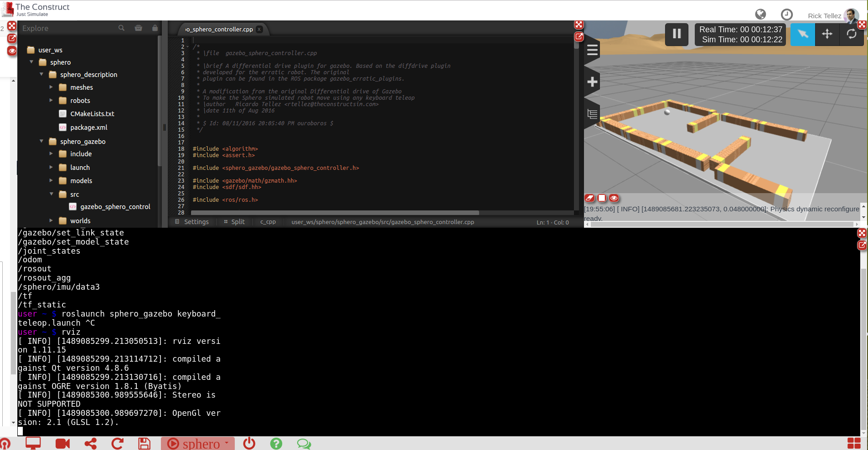Select the user_ws root folder
Viewport: 868px width, 450px height.
(x=50, y=50)
